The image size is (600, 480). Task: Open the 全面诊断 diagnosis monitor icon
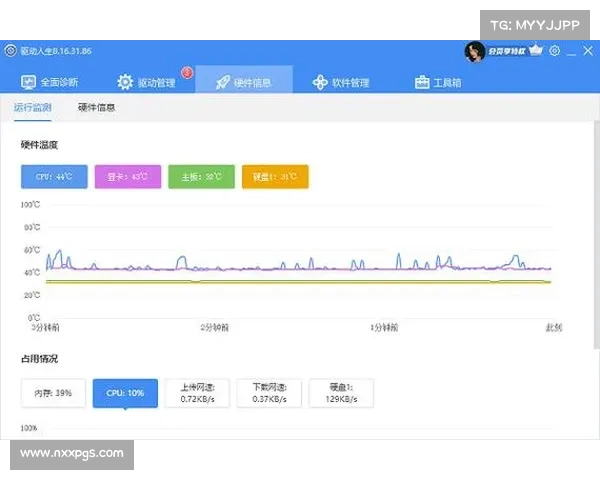tap(28, 82)
